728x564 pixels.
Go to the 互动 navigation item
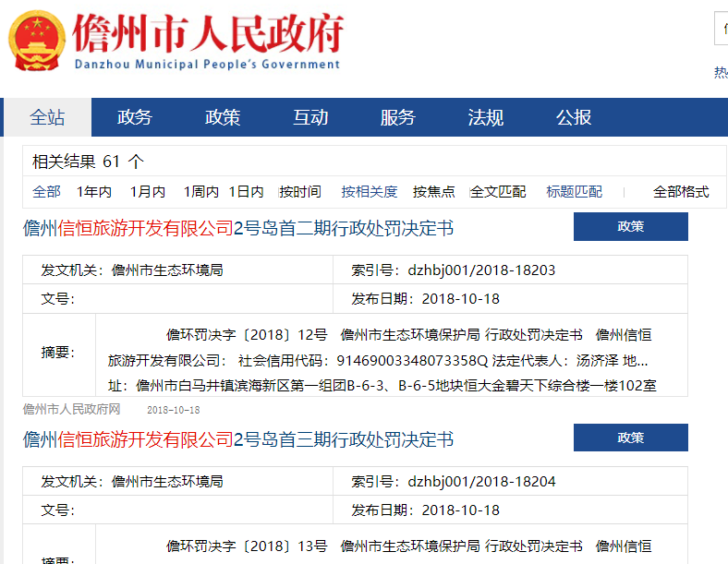point(310,117)
